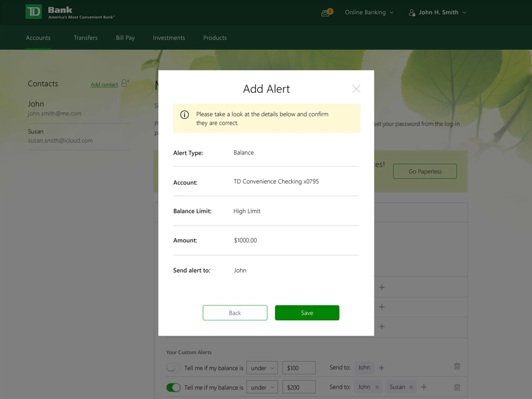The width and height of the screenshot is (532, 399).
Task: Click the 'Please take a look' notice text
Action: tap(262, 119)
